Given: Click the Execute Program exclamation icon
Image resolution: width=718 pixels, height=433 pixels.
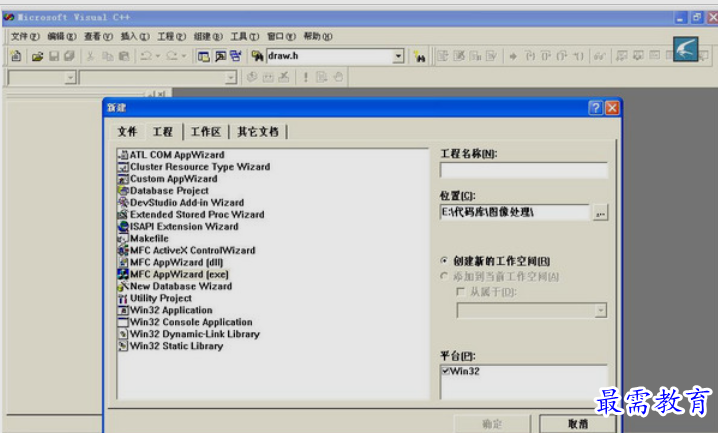Looking at the screenshot, I should pos(305,77).
